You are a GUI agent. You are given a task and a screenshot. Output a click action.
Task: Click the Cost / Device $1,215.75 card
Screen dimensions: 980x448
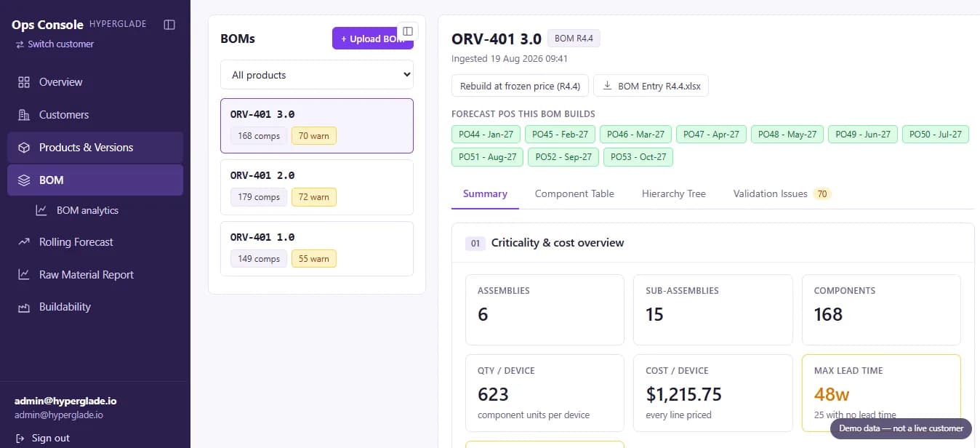tap(712, 393)
